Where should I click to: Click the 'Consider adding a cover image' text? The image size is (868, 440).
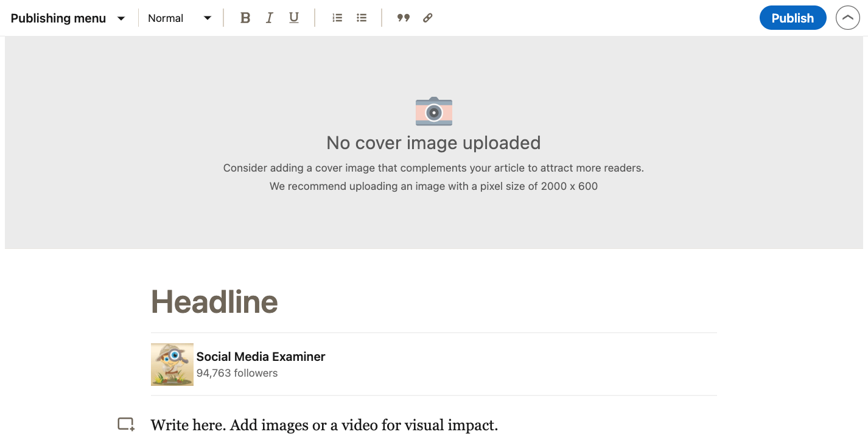(433, 168)
